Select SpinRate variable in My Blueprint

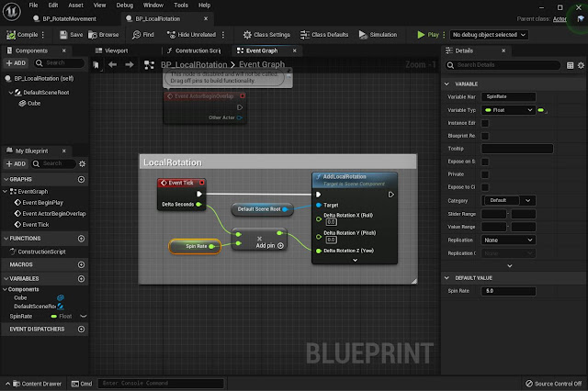(21, 317)
